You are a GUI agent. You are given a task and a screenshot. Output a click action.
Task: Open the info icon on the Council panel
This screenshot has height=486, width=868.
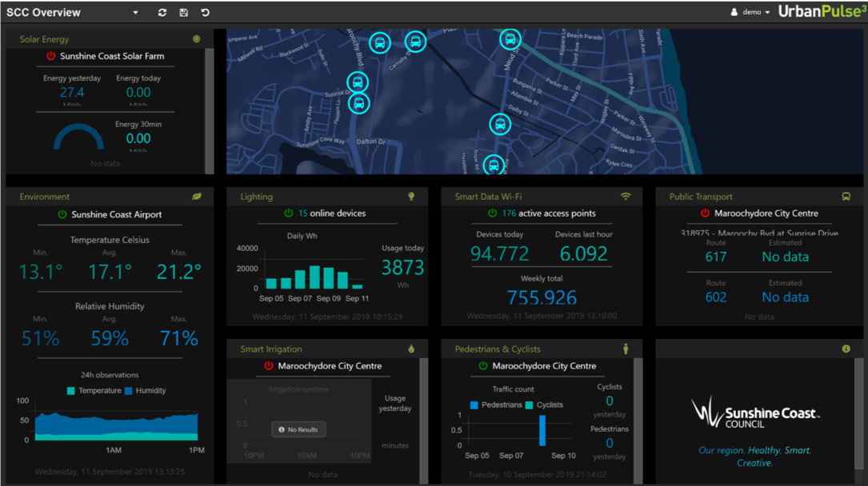click(846, 349)
